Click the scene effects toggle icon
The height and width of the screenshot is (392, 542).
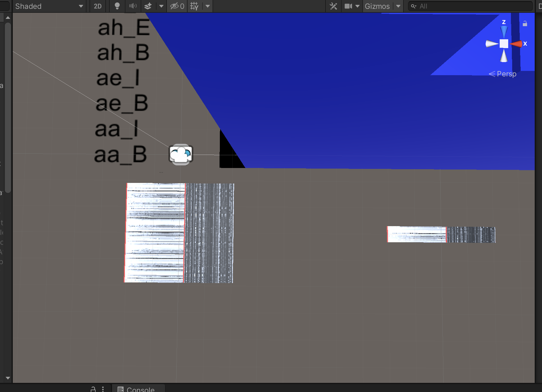point(148,6)
